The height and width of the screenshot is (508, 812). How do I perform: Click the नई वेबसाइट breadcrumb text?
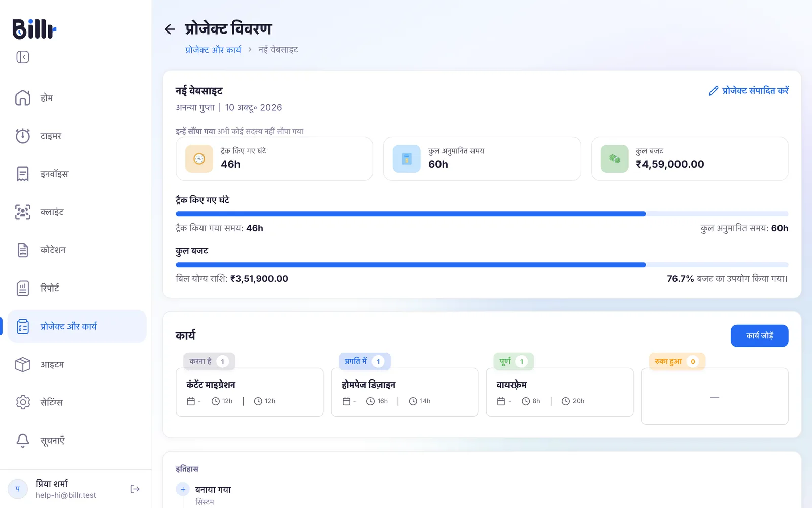tap(278, 50)
